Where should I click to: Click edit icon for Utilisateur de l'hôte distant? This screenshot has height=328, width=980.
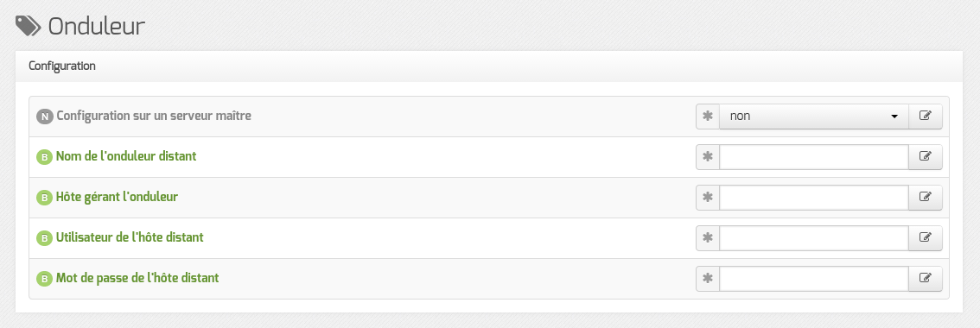tap(925, 238)
